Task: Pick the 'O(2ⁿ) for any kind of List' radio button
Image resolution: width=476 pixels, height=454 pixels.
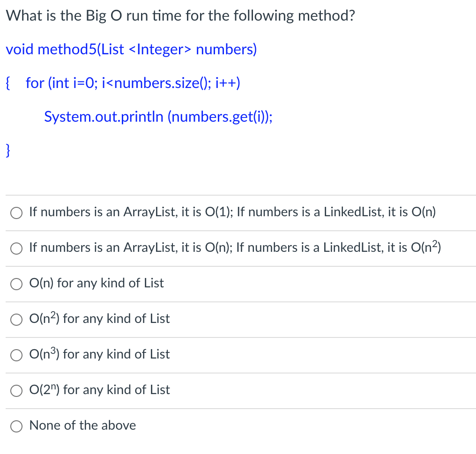Action: (16, 391)
